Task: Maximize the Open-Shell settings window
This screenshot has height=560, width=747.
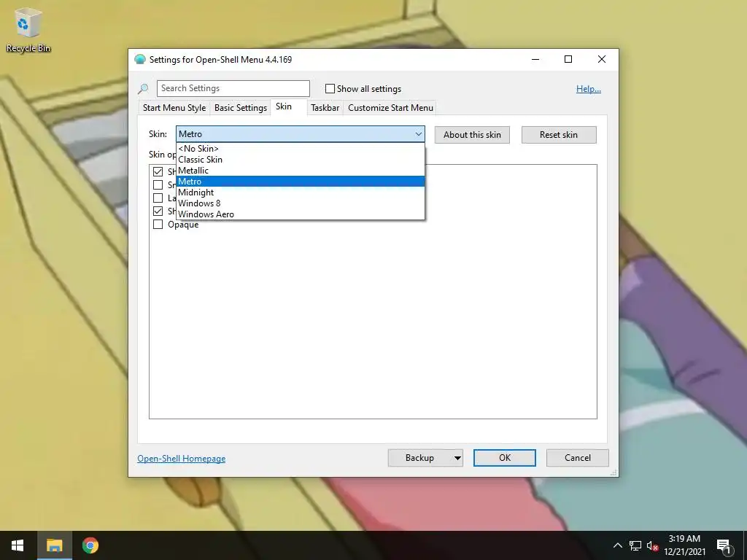Action: pos(568,59)
